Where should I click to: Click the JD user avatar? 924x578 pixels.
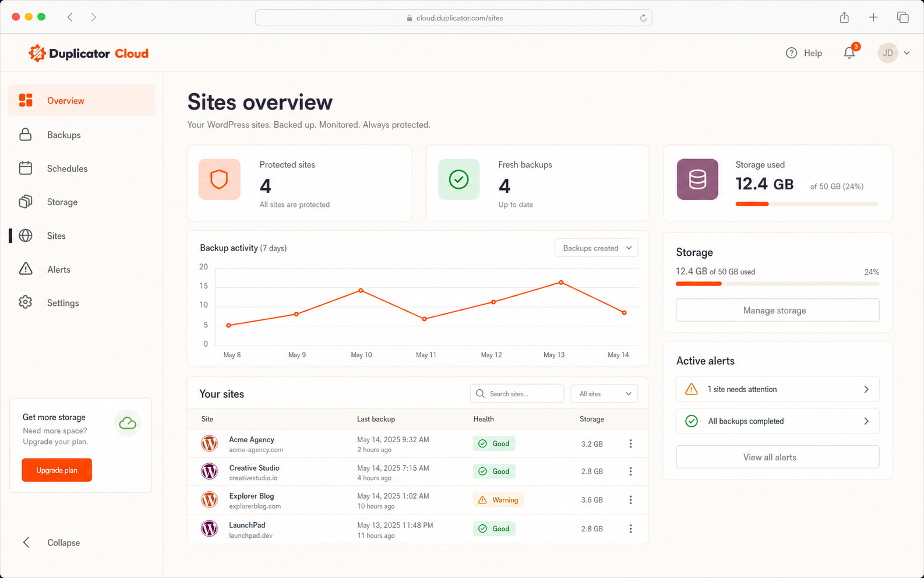pos(888,53)
